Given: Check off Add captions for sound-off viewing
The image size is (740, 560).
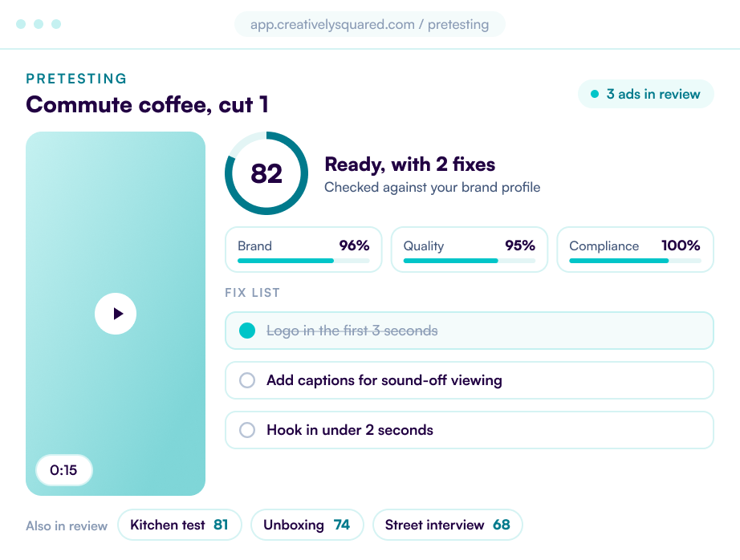Looking at the screenshot, I should 247,380.
